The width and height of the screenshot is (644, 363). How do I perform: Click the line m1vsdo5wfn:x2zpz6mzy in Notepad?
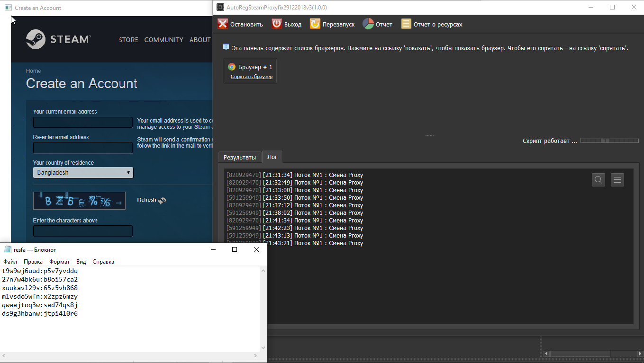click(40, 296)
